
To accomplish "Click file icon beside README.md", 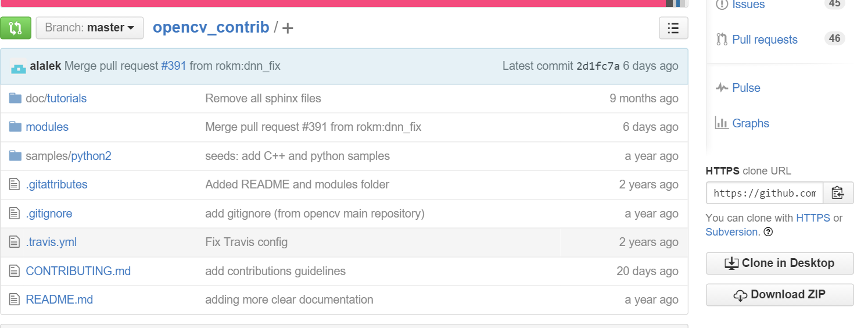I will tap(15, 300).
